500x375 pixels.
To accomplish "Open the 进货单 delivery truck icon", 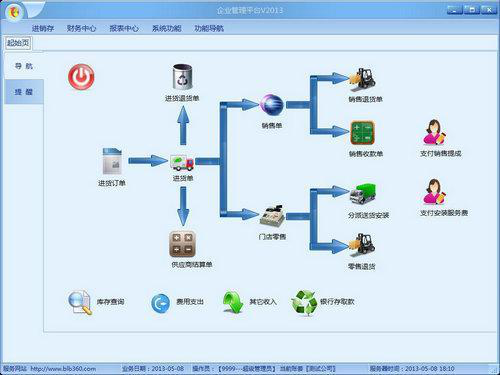I will 182,162.
